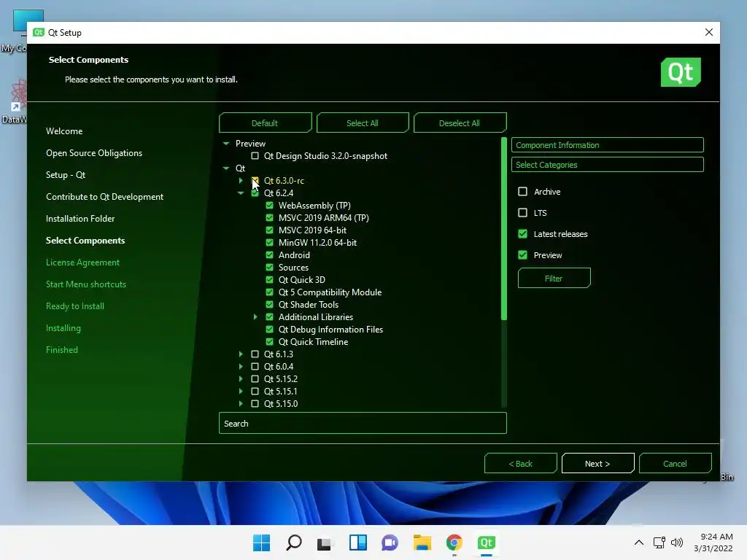Collapse the Qt 6.2.4 node
The width and height of the screenshot is (747, 560).
[241, 192]
